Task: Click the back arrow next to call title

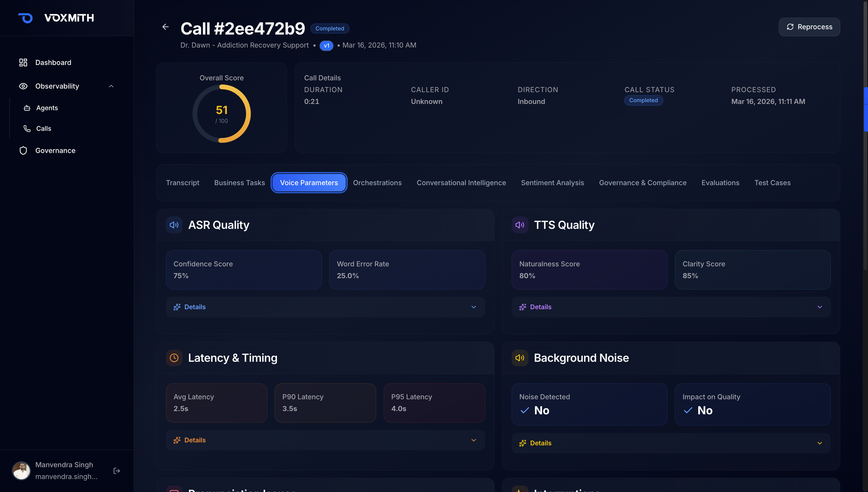Action: pyautogui.click(x=166, y=27)
